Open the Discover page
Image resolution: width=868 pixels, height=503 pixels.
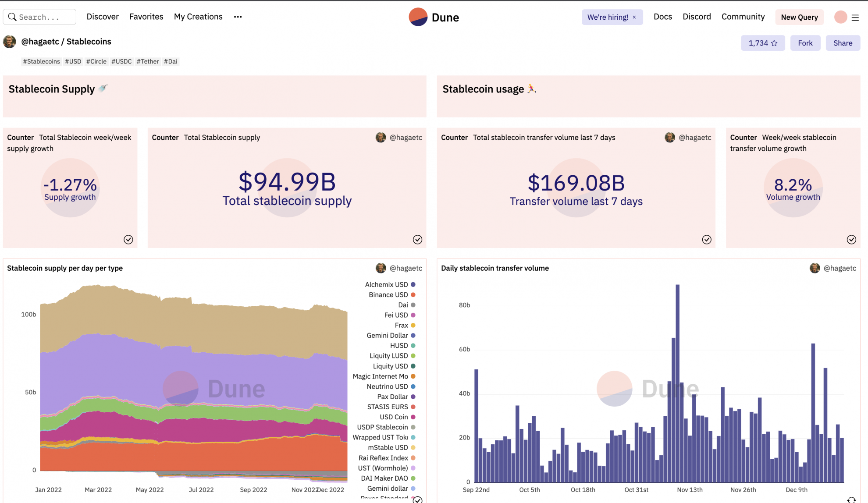point(102,17)
